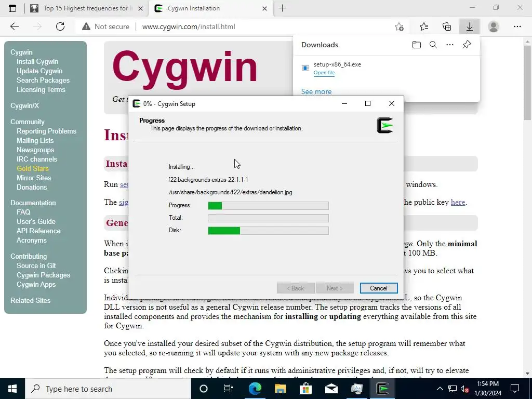Image resolution: width=532 pixels, height=399 pixels.
Task: Open Mail app from taskbar
Action: 331,389
